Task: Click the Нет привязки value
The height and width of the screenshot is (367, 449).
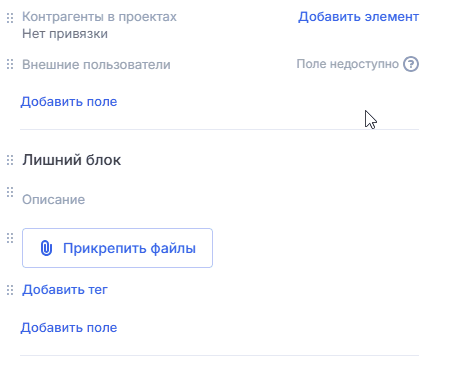Action: [65, 34]
